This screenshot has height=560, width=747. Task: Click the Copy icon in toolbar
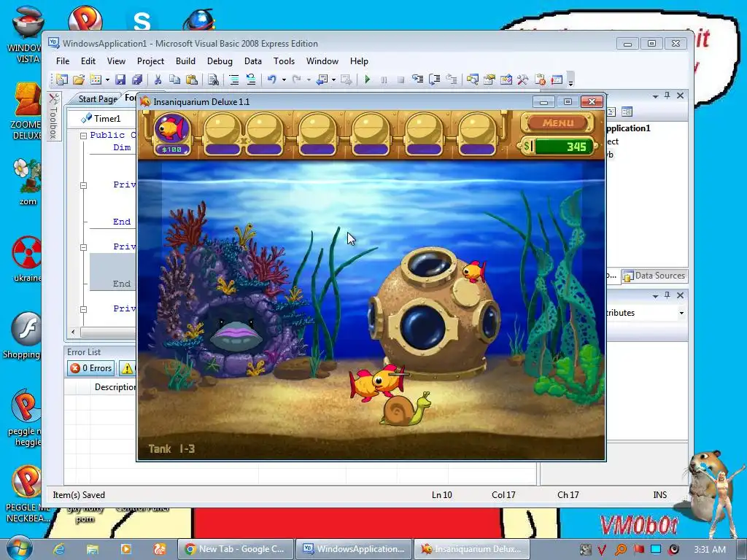(174, 79)
